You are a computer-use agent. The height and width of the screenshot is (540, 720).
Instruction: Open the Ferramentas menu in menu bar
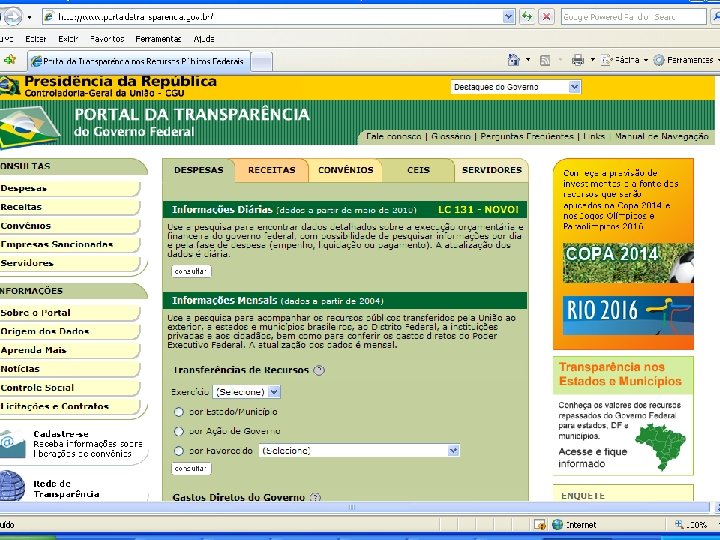(158, 39)
